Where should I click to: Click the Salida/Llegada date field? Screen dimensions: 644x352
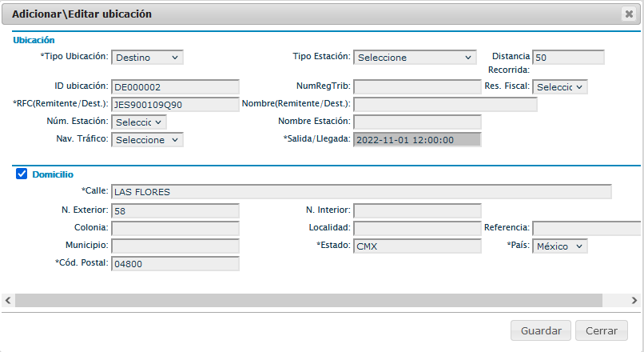coord(417,139)
